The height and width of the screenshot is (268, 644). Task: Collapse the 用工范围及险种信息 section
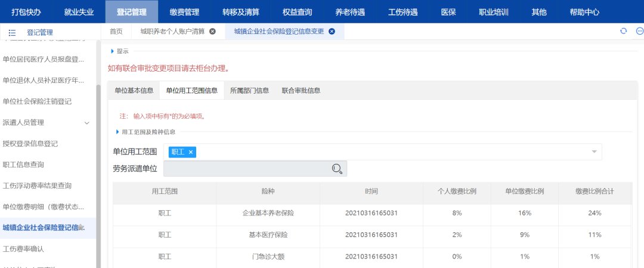coord(117,132)
